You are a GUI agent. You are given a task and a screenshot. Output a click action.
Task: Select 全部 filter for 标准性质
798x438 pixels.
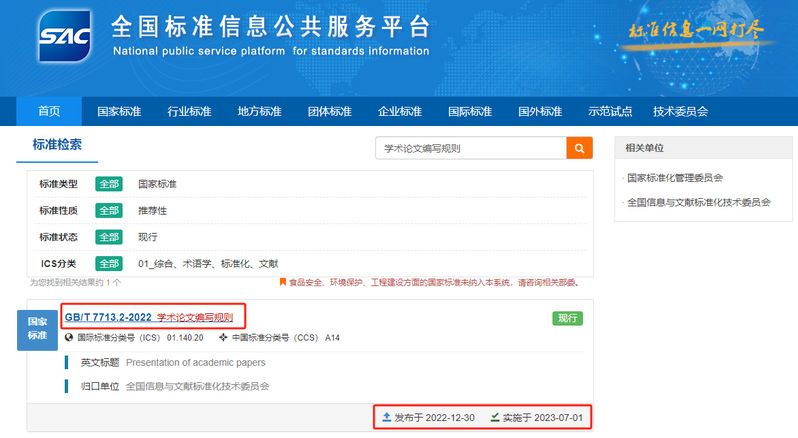pos(109,210)
